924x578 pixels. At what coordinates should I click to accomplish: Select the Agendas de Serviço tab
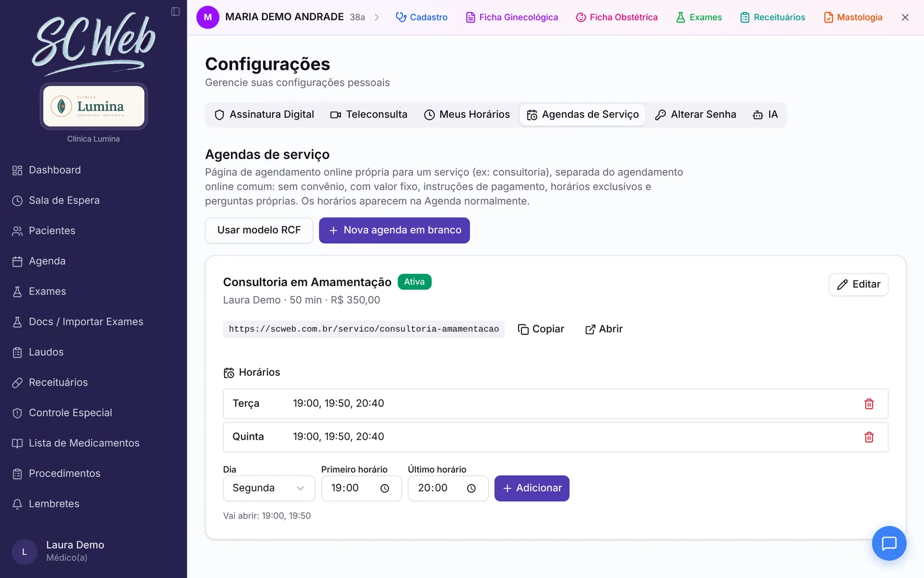click(x=583, y=114)
